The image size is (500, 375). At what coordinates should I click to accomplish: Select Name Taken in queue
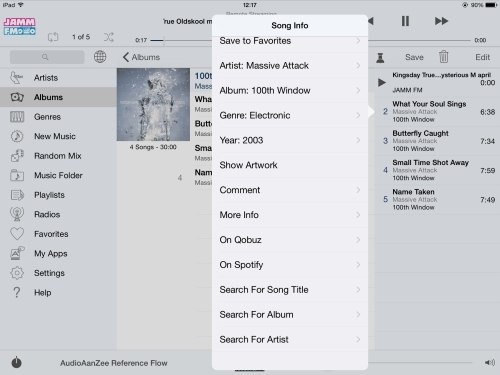pyautogui.click(x=437, y=200)
